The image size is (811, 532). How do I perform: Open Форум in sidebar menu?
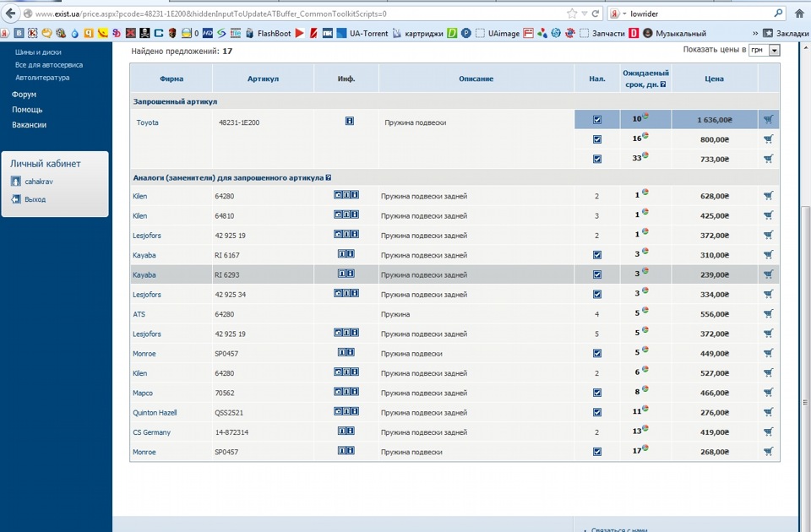point(24,95)
